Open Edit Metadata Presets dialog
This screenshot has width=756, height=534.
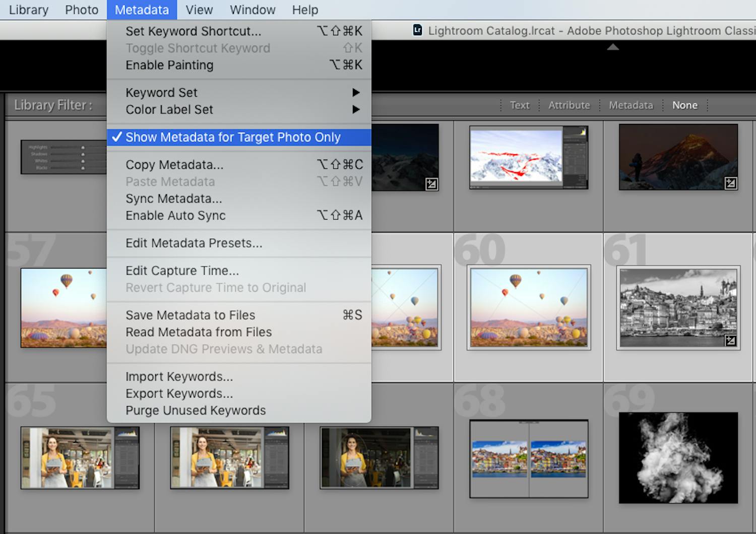tap(194, 243)
